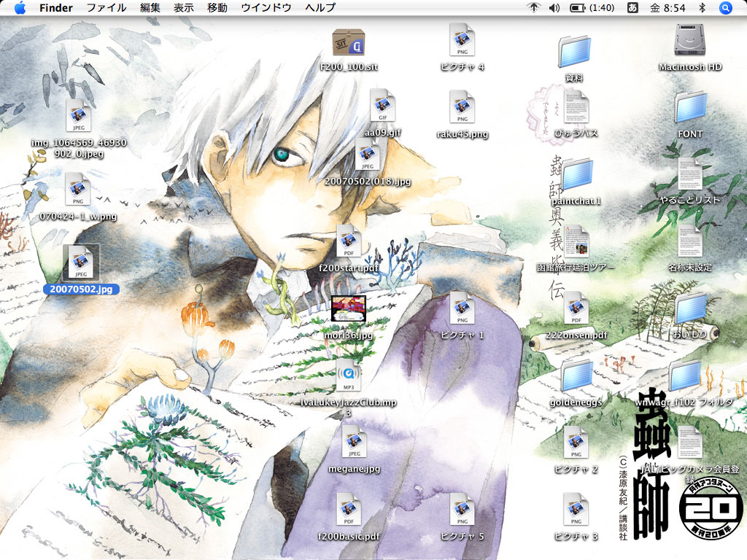Click the 20070502.jpg filename label
This screenshot has width=747, height=560.
(81, 289)
